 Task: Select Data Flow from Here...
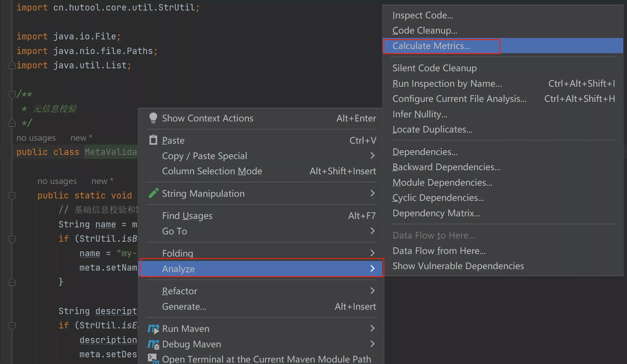pyautogui.click(x=503, y=251)
